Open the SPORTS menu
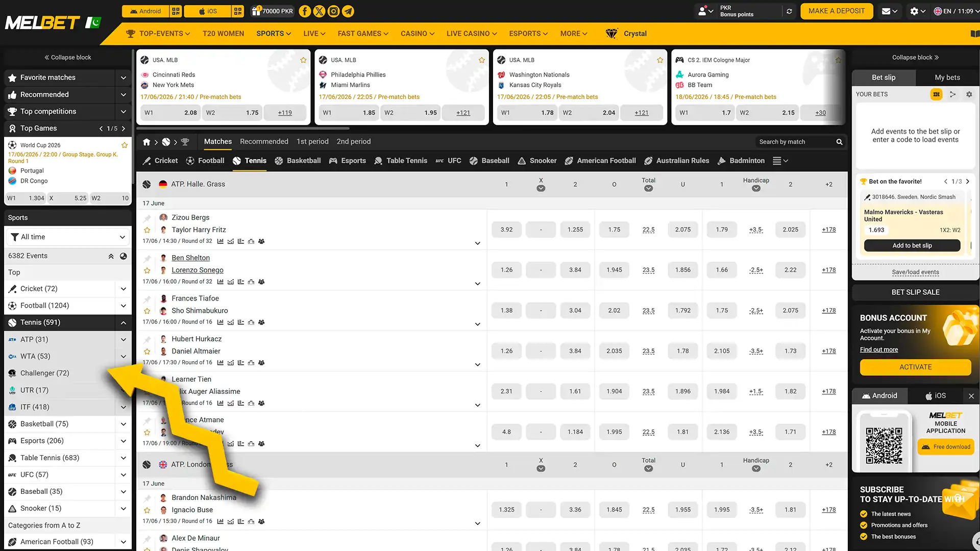Viewport: 980px width, 551px height. [x=274, y=34]
